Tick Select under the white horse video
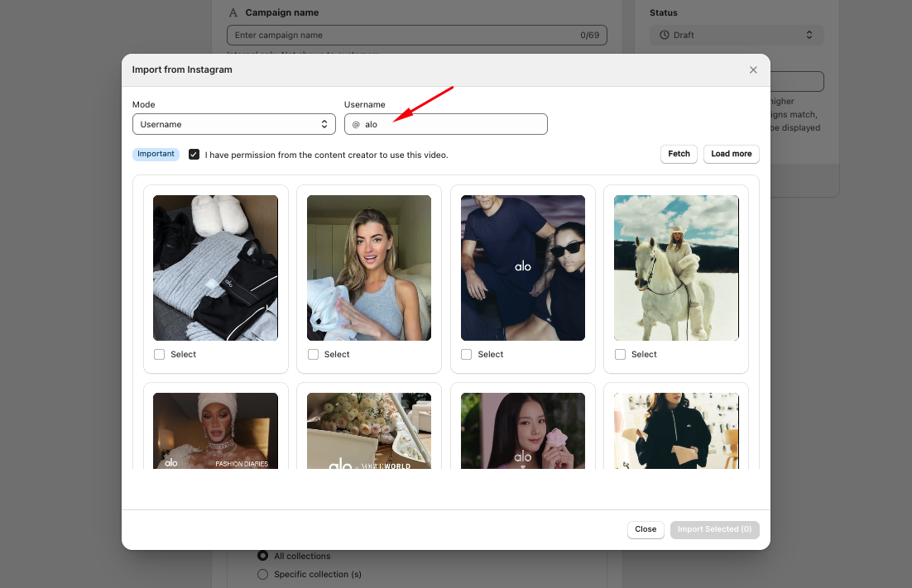912x588 pixels. pyautogui.click(x=620, y=355)
